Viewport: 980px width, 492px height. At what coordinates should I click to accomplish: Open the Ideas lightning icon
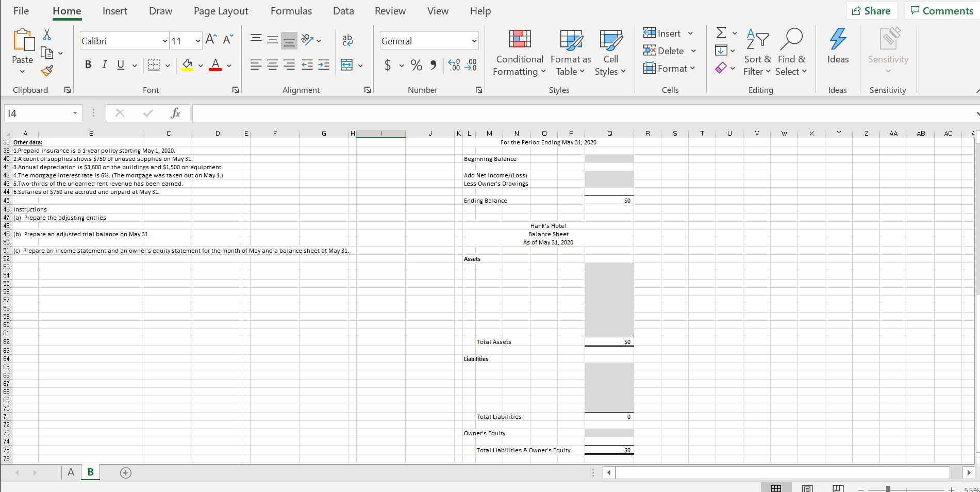[838, 39]
